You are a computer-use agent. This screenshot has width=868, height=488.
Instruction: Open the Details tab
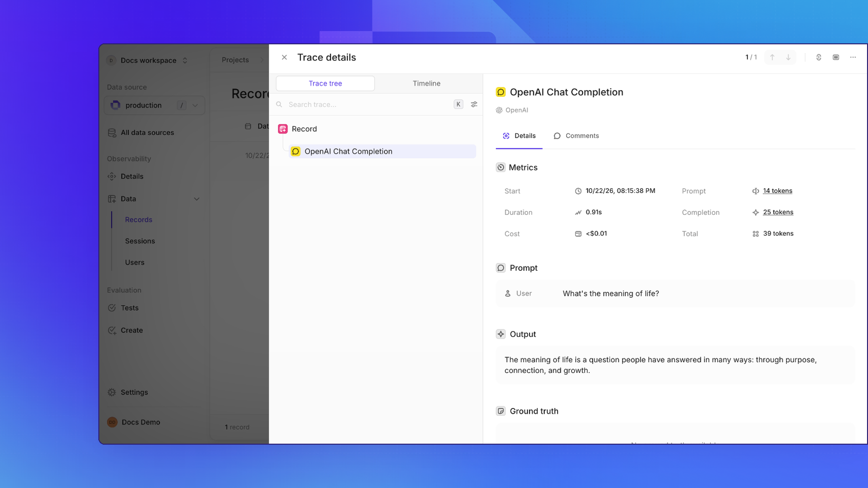point(519,136)
